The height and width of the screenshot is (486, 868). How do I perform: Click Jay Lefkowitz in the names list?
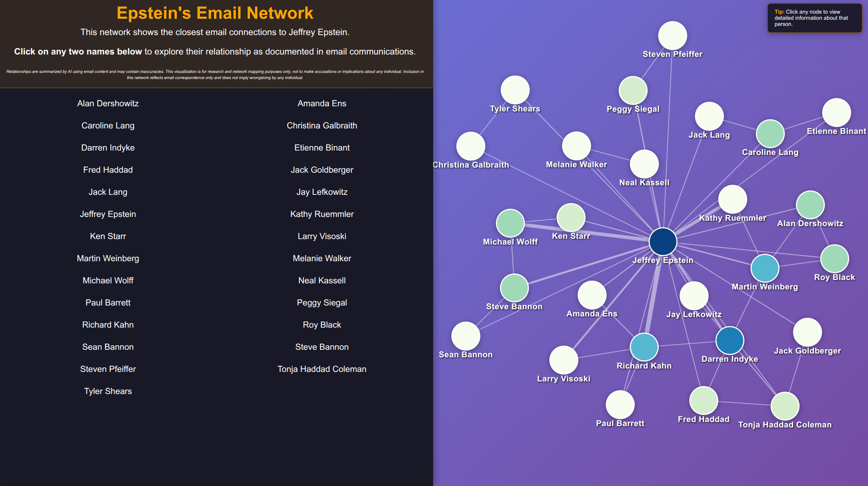pos(321,192)
